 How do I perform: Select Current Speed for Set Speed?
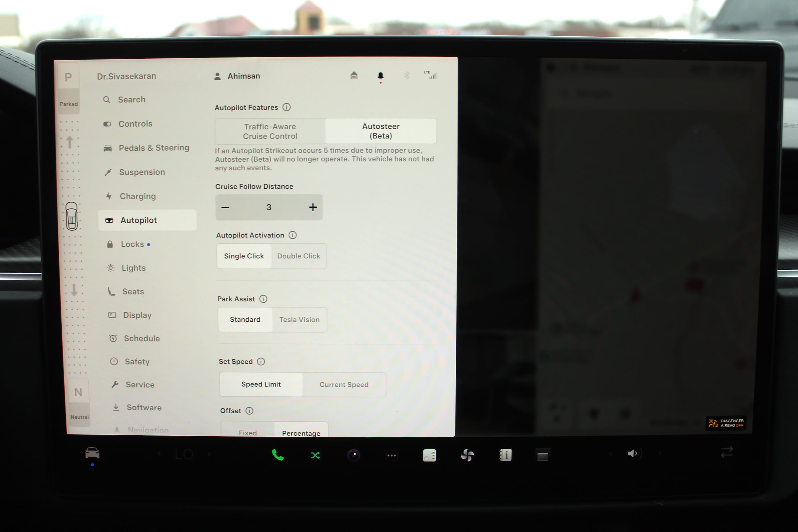[344, 385]
